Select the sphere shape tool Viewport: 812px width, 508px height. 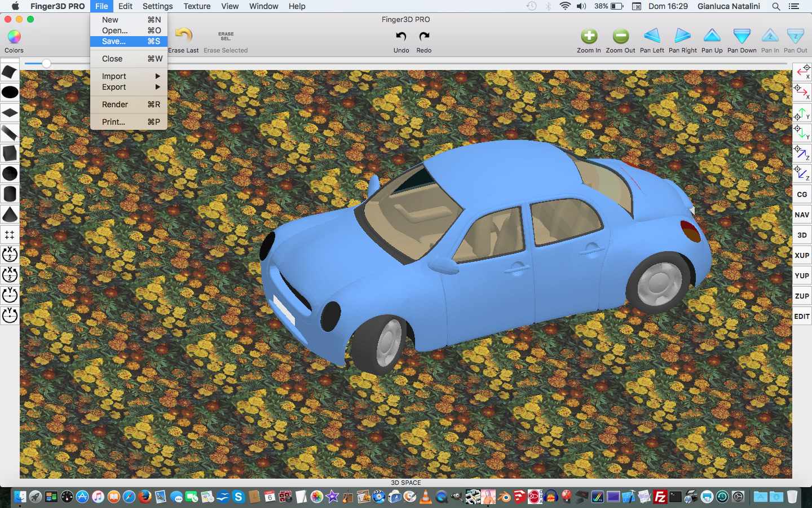(10, 173)
